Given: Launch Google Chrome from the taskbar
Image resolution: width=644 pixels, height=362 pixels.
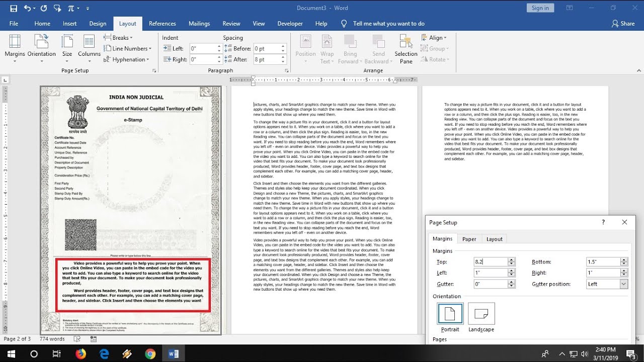Looking at the screenshot, I should click(150, 353).
